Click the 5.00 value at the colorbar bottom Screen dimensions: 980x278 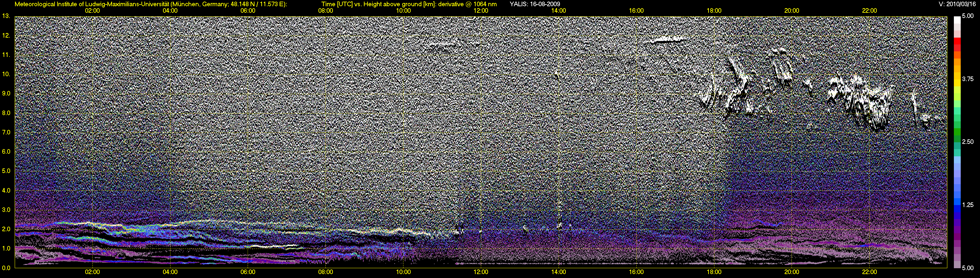tap(968, 268)
